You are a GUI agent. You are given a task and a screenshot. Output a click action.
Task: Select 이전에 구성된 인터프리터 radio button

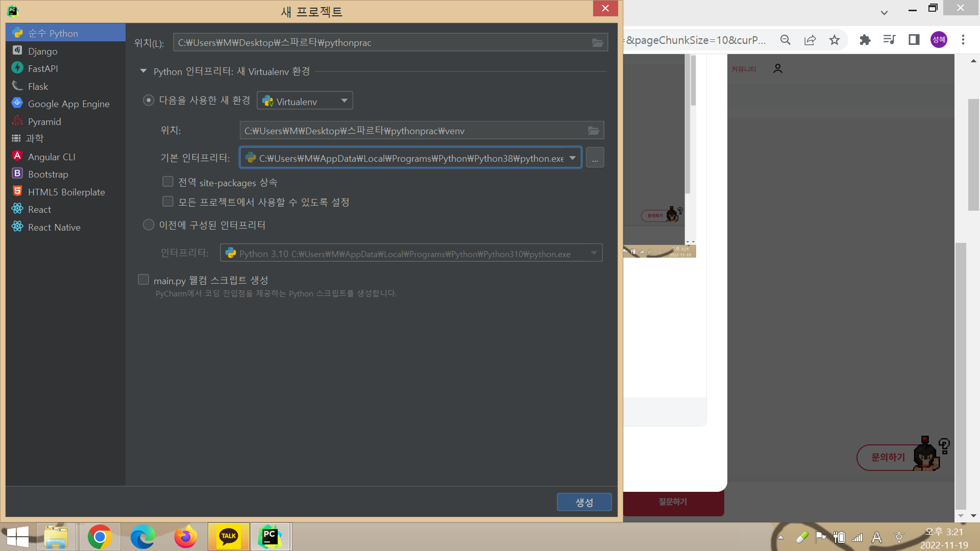[x=149, y=224]
